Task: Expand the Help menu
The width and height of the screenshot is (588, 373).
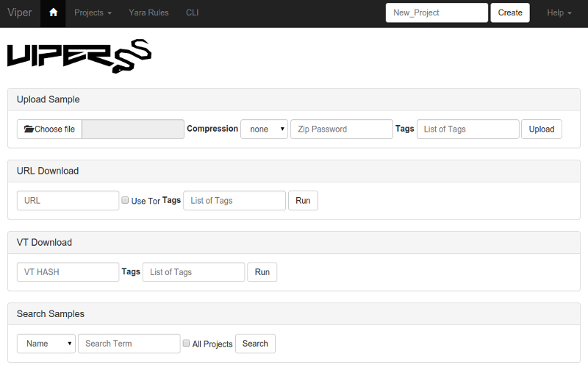Action: [559, 13]
